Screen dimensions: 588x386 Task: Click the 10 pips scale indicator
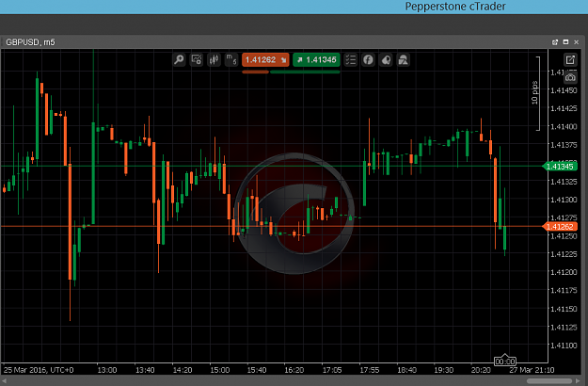(535, 92)
